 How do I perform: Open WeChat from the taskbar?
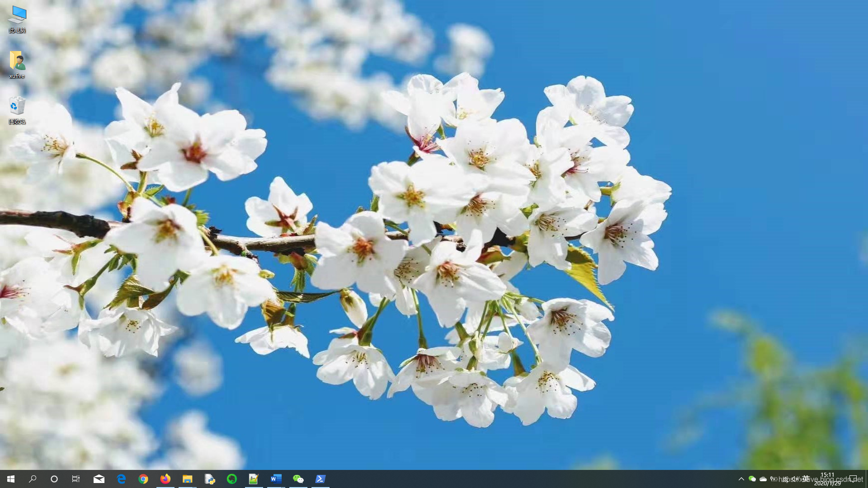coord(298,479)
